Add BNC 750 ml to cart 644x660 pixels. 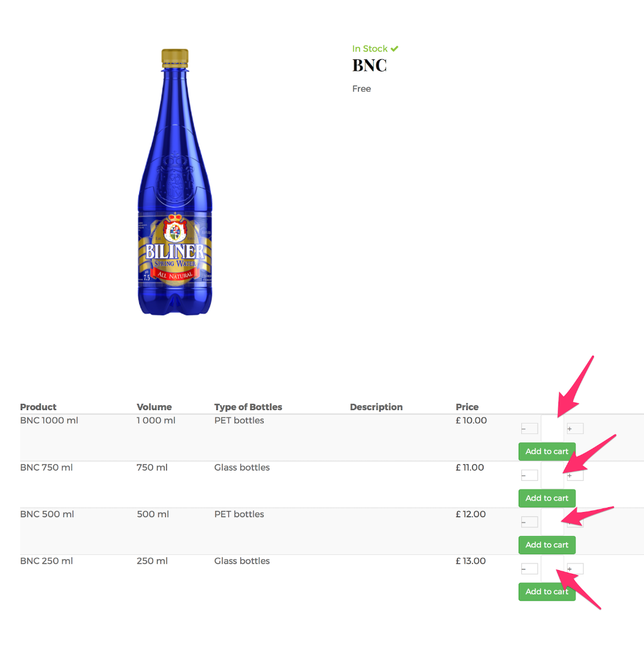point(547,498)
